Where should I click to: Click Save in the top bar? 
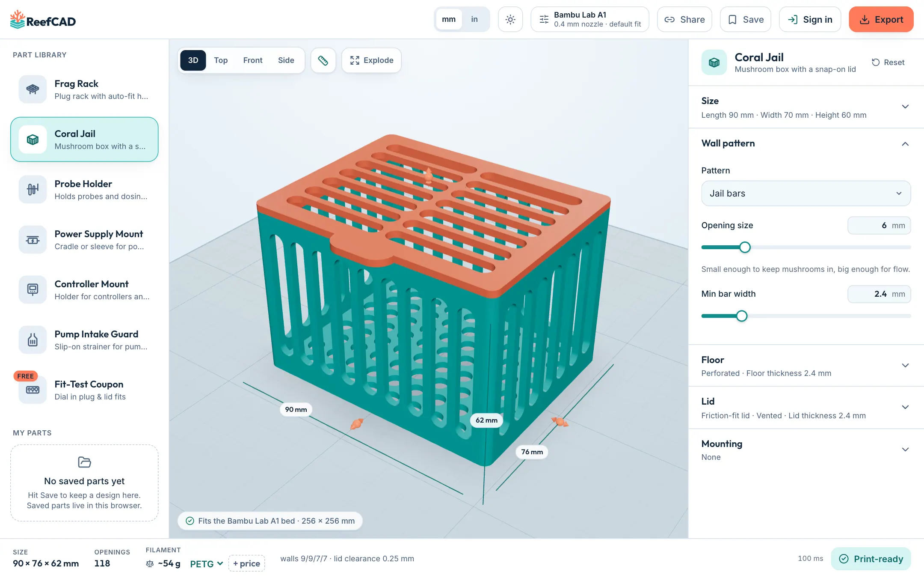click(x=746, y=19)
